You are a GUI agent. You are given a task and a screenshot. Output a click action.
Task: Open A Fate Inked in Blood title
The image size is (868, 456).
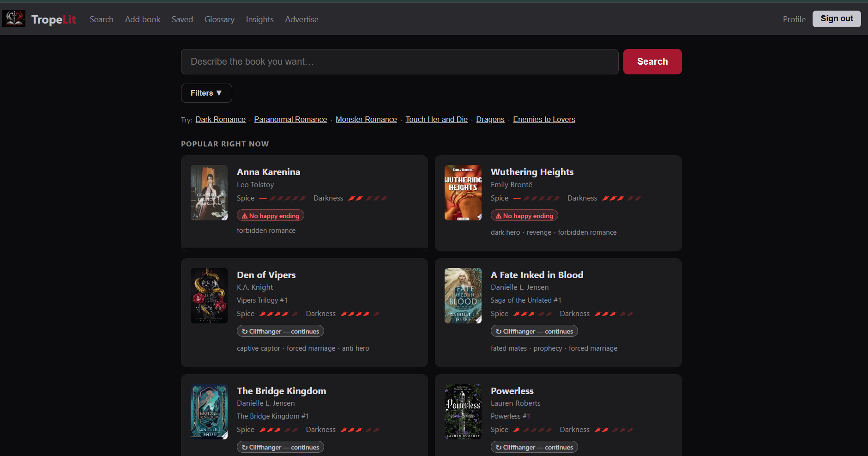[537, 275]
